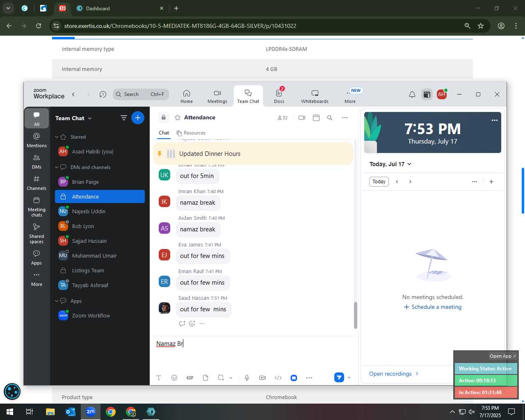Search within the Attendance chat

coord(330,118)
